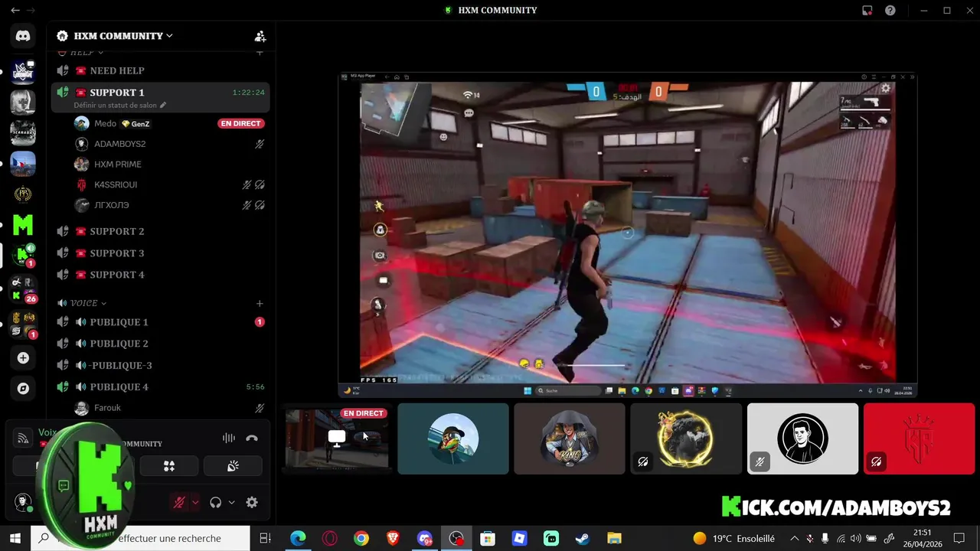Viewport: 980px width, 551px height.
Task: Open the discover servers compass icon
Action: click(x=23, y=388)
